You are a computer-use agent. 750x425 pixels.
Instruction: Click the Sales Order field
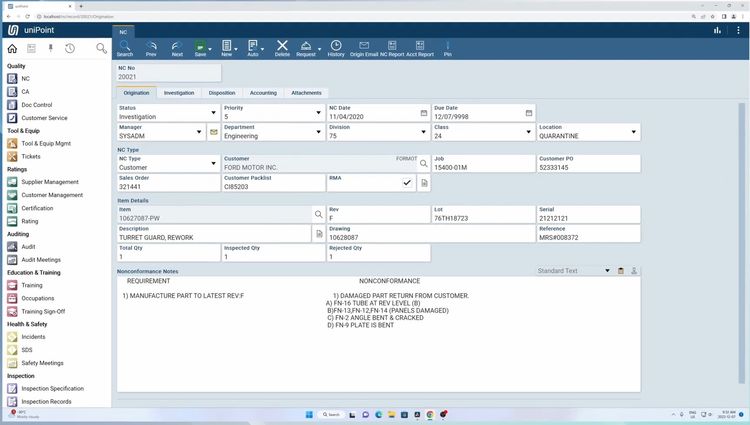point(169,183)
